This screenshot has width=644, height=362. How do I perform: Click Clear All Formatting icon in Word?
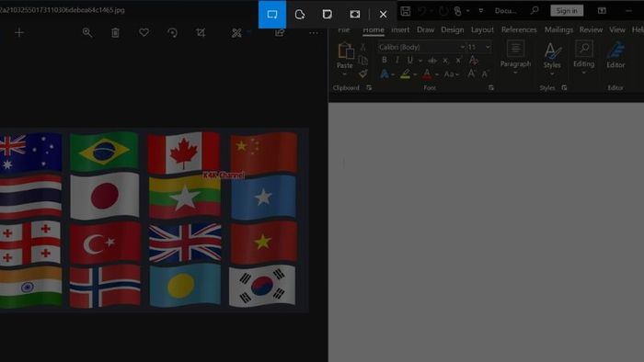point(474,61)
